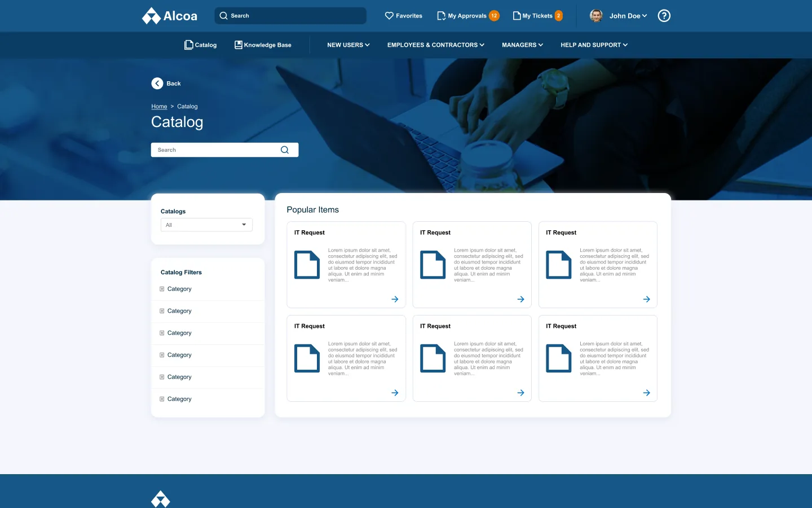The image size is (812, 508).
Task: Open the HELP AND SUPPORT menu
Action: (x=594, y=45)
